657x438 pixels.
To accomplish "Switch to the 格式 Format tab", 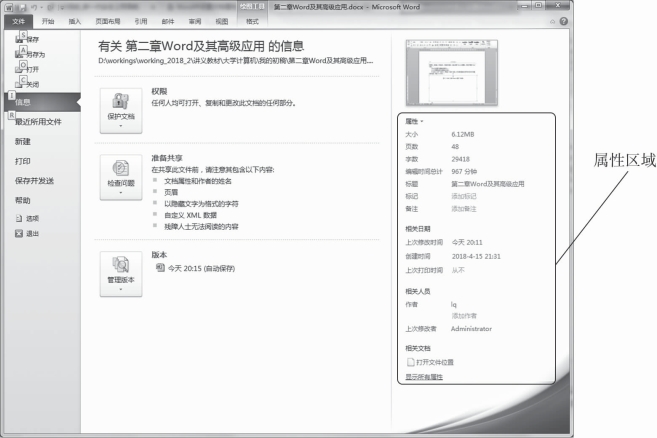I will tap(252, 21).
